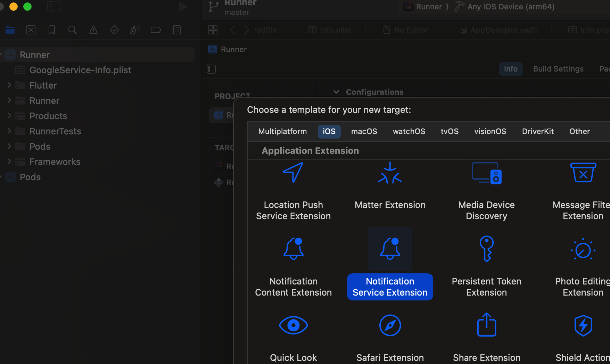Open the Bookmark navigator
The image size is (610, 364).
[52, 30]
